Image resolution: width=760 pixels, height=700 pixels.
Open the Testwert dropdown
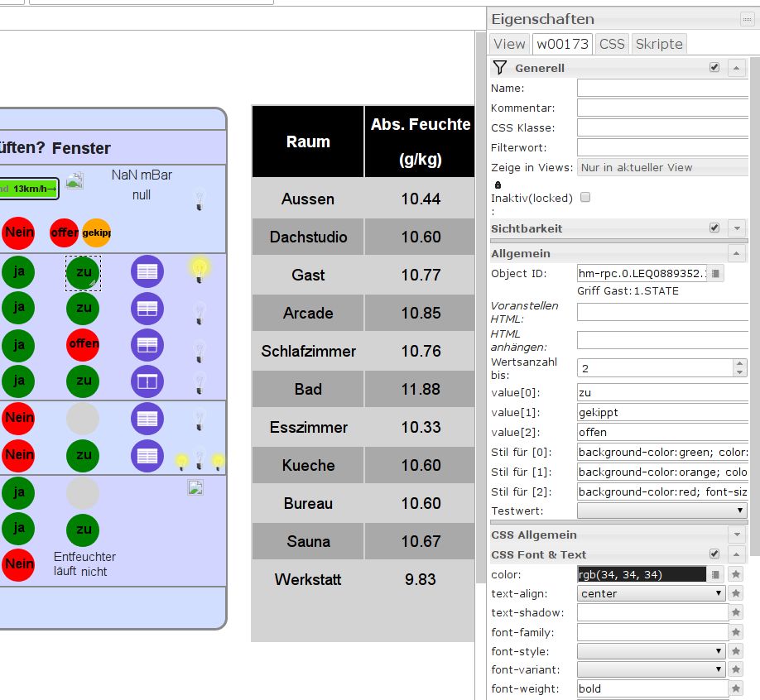pyautogui.click(x=661, y=511)
